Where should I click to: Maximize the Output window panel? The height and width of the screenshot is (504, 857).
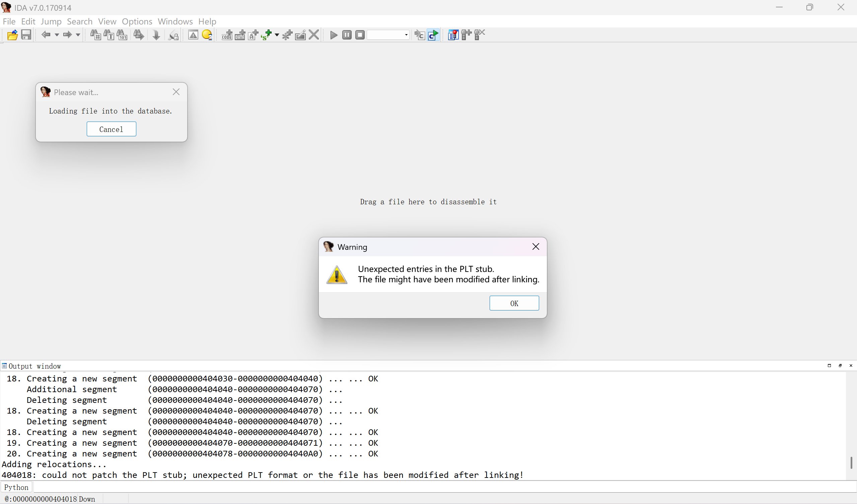point(829,366)
